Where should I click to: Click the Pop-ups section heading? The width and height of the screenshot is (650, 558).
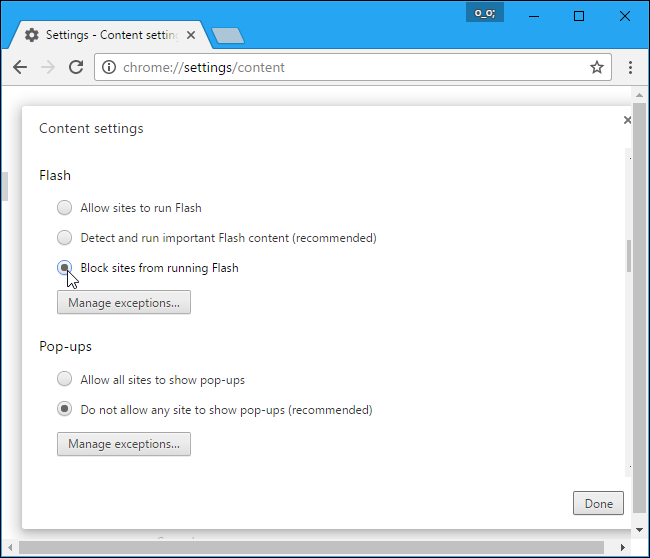click(x=65, y=347)
